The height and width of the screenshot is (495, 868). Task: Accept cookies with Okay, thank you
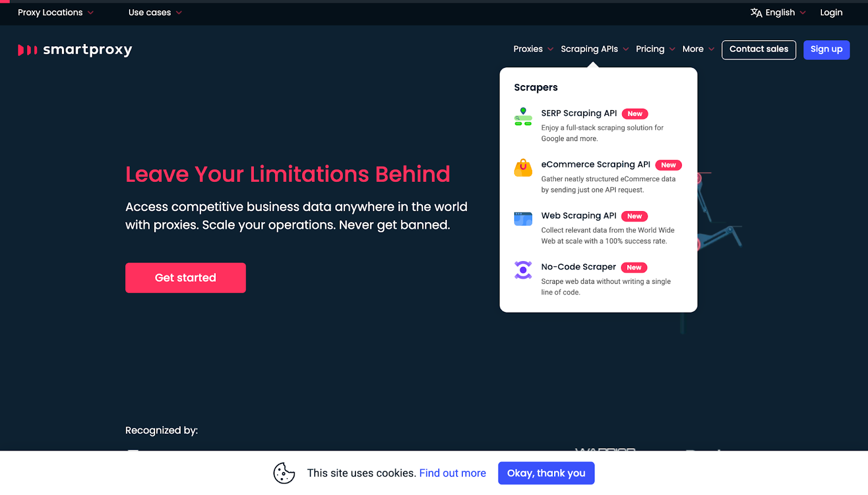point(546,473)
